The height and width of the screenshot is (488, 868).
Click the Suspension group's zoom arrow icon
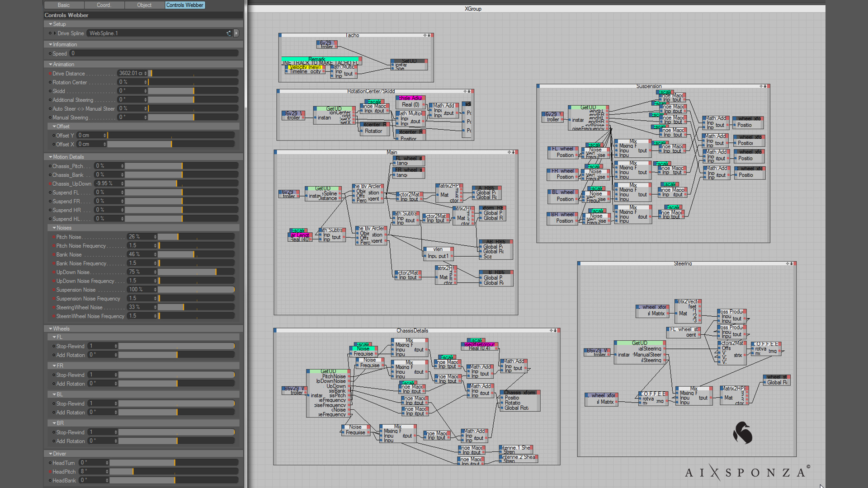coord(765,86)
